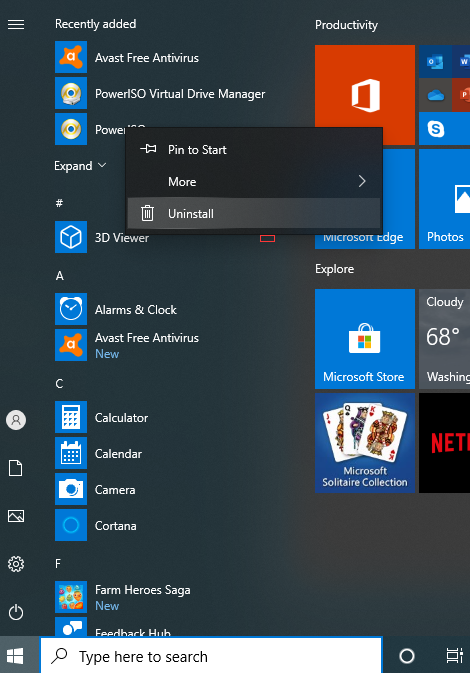470x673 pixels.
Task: Open Pictures icon in the sidebar
Action: (16, 516)
